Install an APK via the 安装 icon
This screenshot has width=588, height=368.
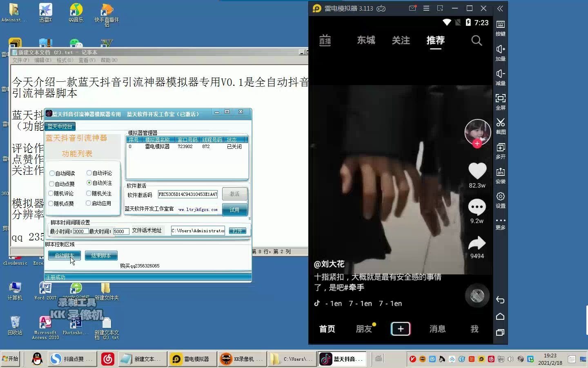(500, 175)
